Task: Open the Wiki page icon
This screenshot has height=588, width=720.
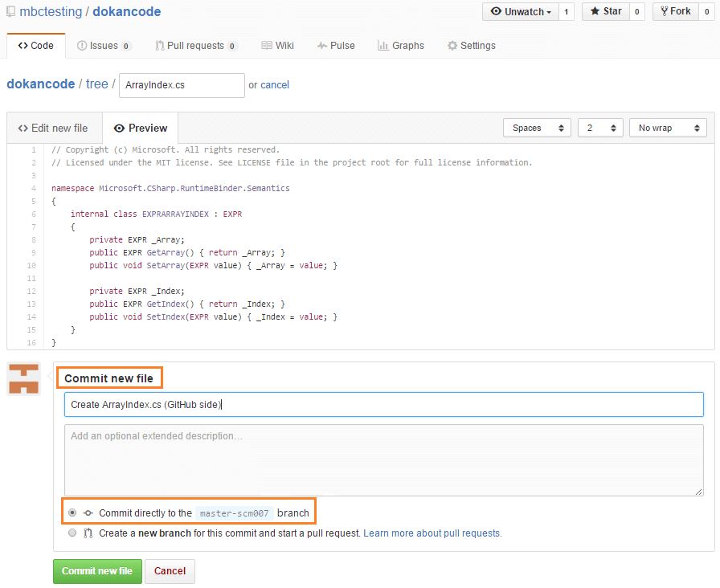Action: click(269, 46)
